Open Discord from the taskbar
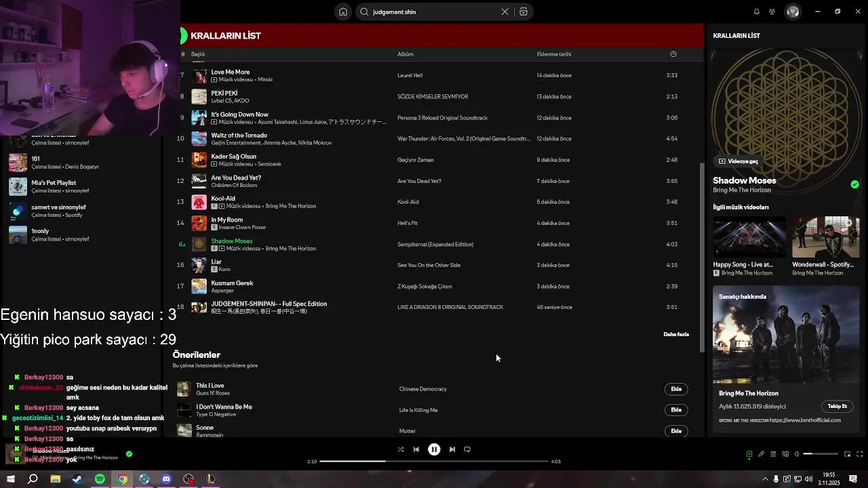The height and width of the screenshot is (488, 868). coord(166,479)
